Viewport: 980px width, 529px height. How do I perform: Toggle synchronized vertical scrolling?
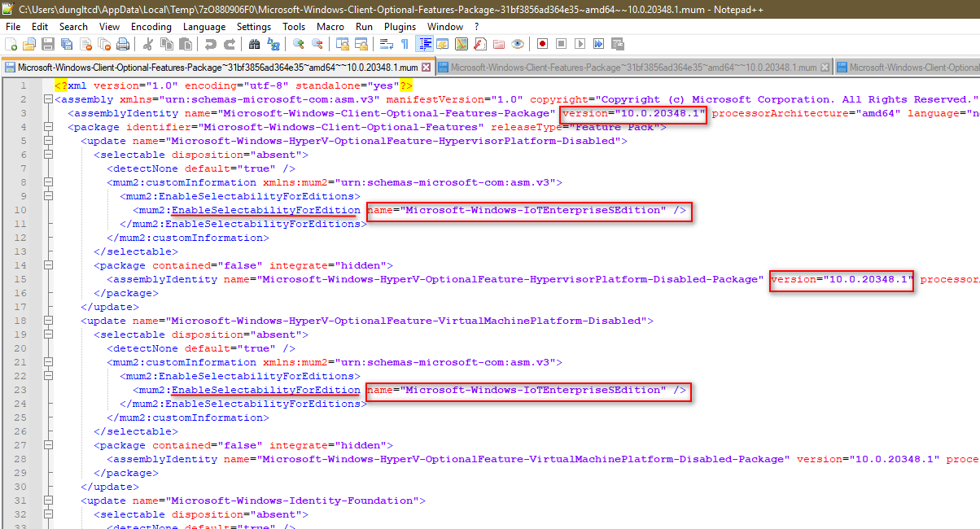(x=342, y=43)
